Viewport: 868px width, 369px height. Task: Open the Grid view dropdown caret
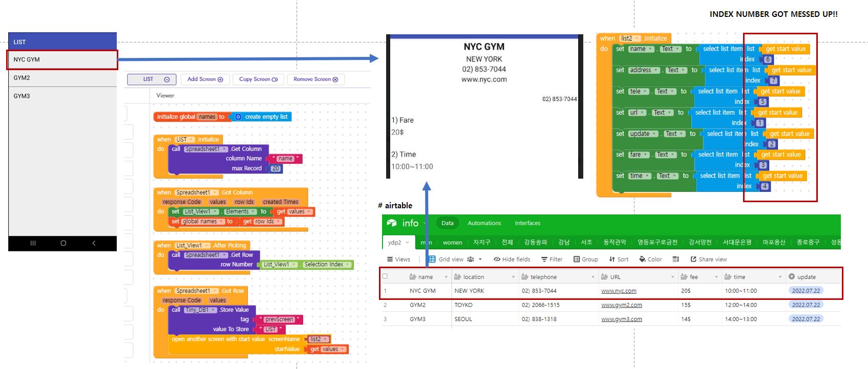click(x=480, y=259)
